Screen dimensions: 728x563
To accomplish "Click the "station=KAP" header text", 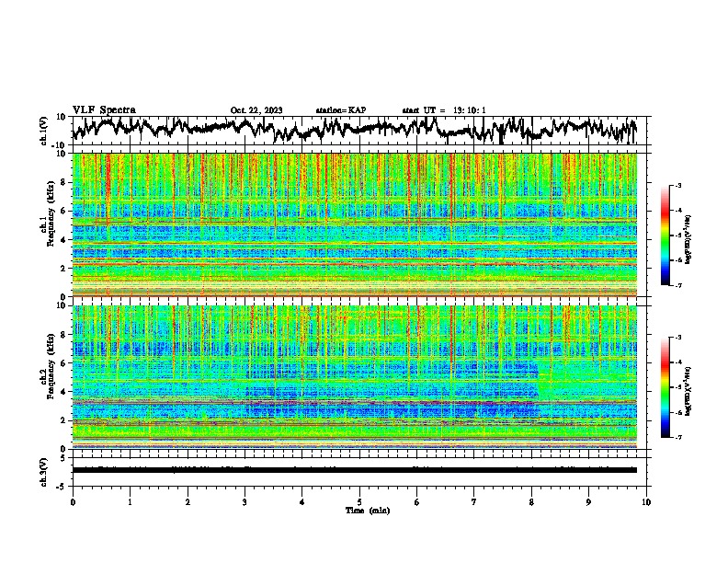I will point(341,110).
